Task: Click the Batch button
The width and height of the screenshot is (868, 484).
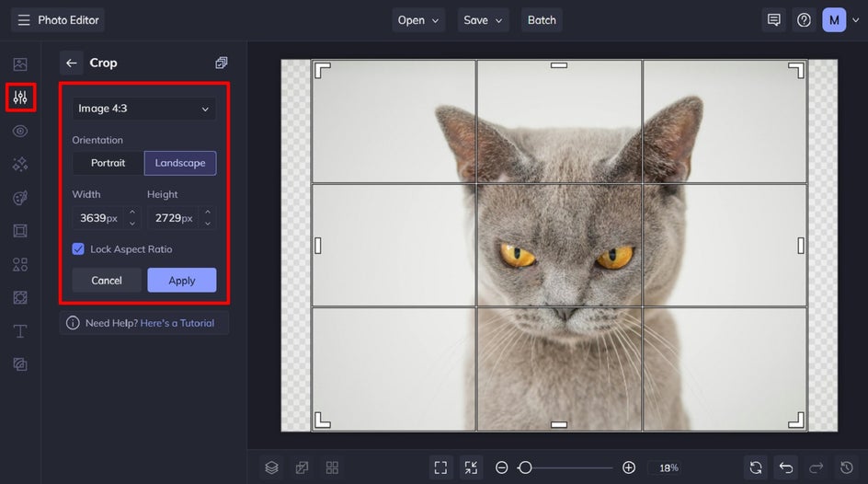Action: click(x=542, y=20)
